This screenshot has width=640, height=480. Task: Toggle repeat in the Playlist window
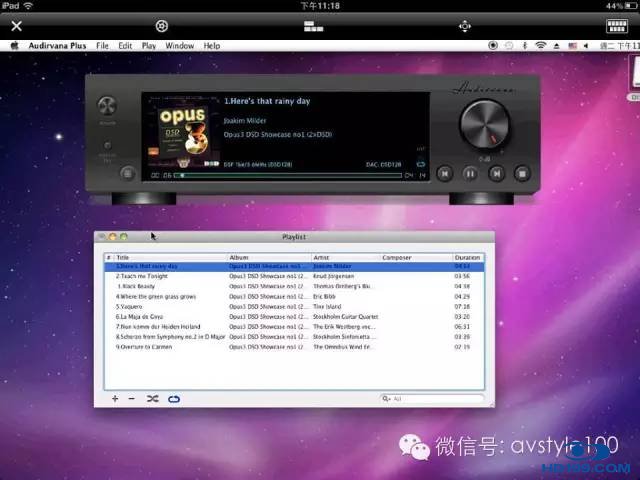point(174,399)
